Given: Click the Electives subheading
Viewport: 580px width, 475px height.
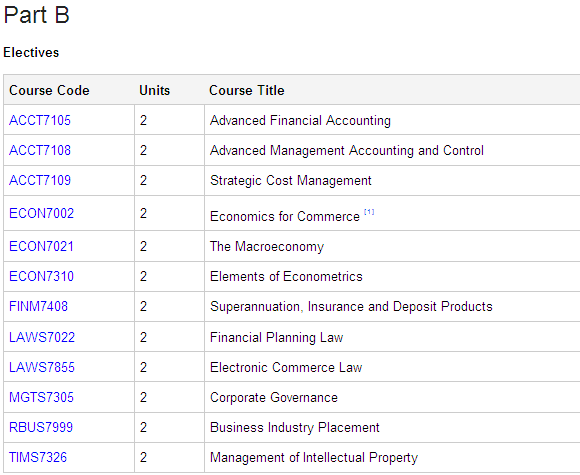Looking at the screenshot, I should tap(31, 53).
